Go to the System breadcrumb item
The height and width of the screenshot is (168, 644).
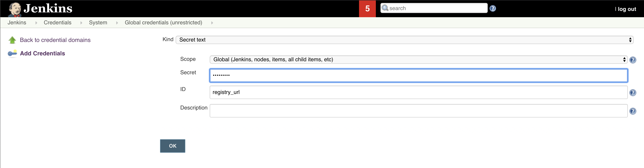[98, 23]
